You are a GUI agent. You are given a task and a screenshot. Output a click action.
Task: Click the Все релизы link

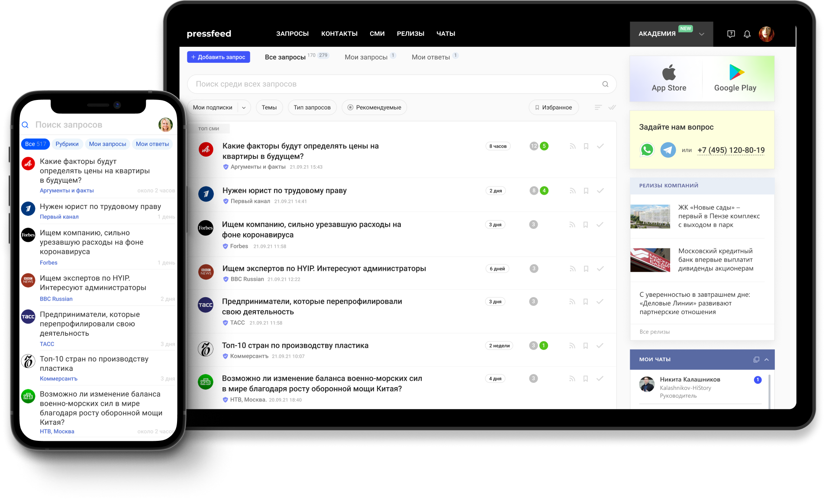[653, 331]
